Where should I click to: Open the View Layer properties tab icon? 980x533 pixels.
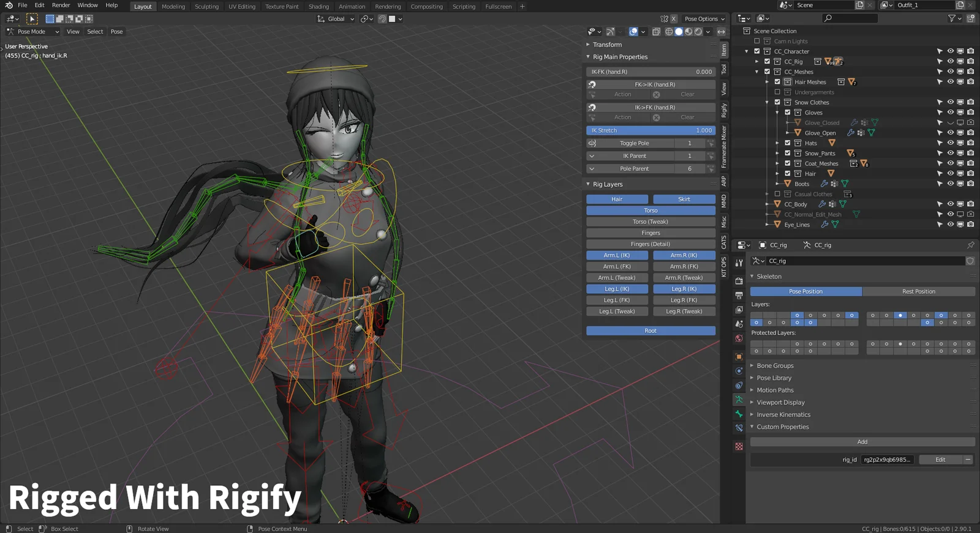pyautogui.click(x=739, y=310)
